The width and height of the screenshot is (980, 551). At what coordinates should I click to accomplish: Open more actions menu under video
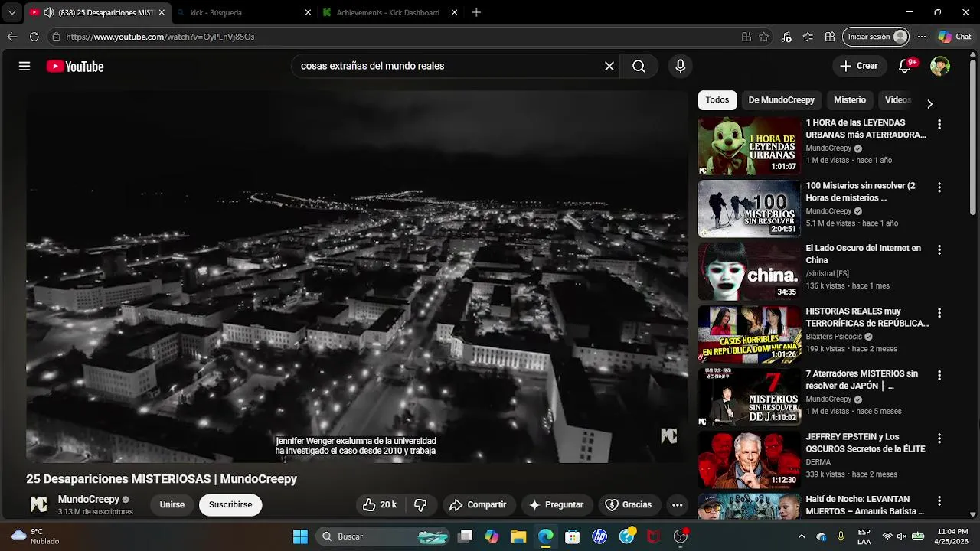[677, 504]
